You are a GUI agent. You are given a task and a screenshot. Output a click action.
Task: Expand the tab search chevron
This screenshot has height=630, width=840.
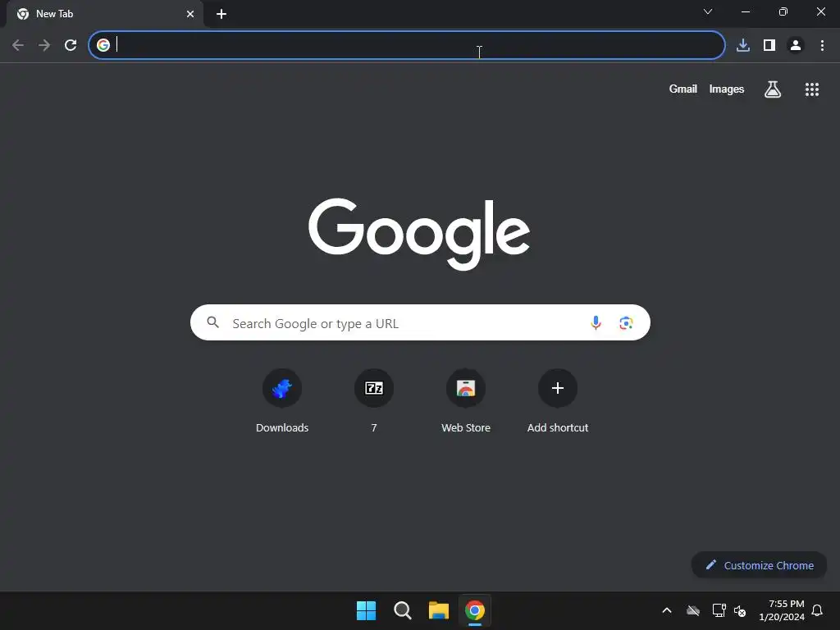pyautogui.click(x=708, y=11)
